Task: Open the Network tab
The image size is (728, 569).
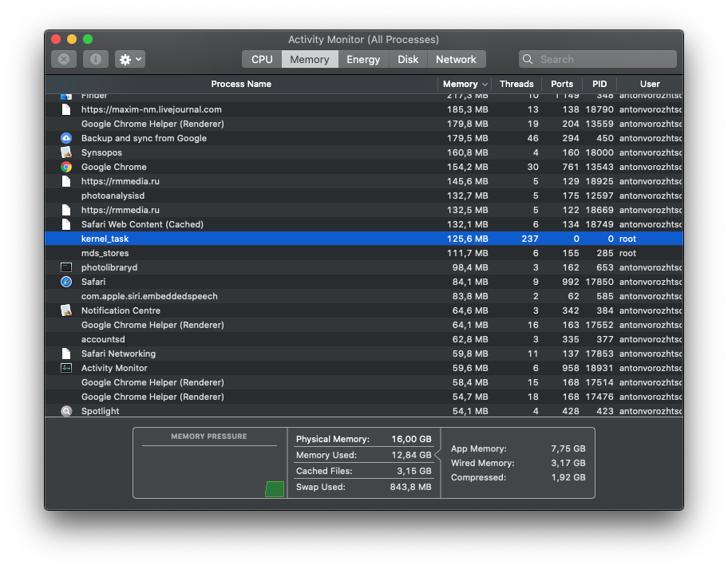Action: (456, 59)
